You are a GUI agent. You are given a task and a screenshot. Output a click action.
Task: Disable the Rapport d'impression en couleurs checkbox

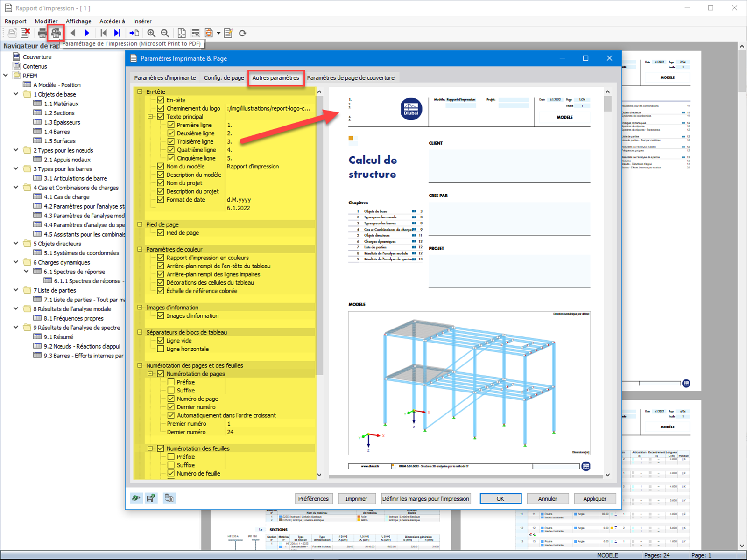coord(160,257)
